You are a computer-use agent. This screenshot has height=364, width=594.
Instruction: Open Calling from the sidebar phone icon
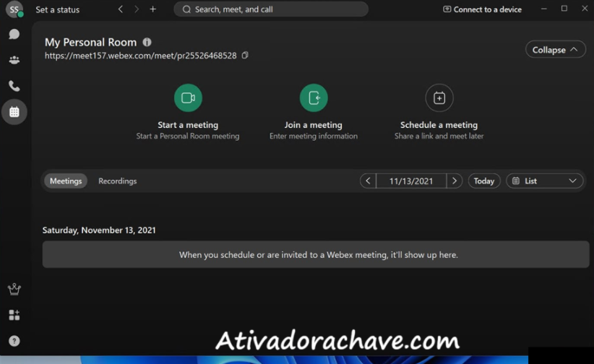(x=14, y=86)
